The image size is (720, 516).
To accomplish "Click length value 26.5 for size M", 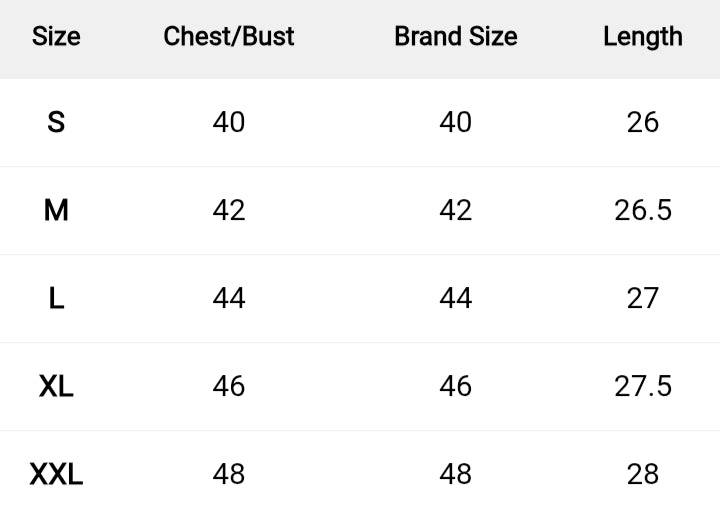I will pyautogui.click(x=643, y=210).
